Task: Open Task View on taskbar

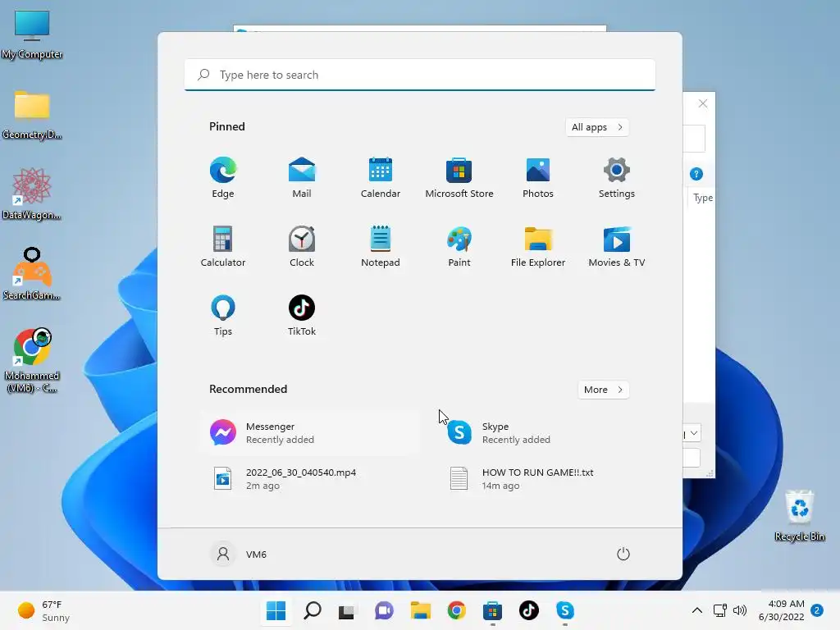Action: coord(347,610)
